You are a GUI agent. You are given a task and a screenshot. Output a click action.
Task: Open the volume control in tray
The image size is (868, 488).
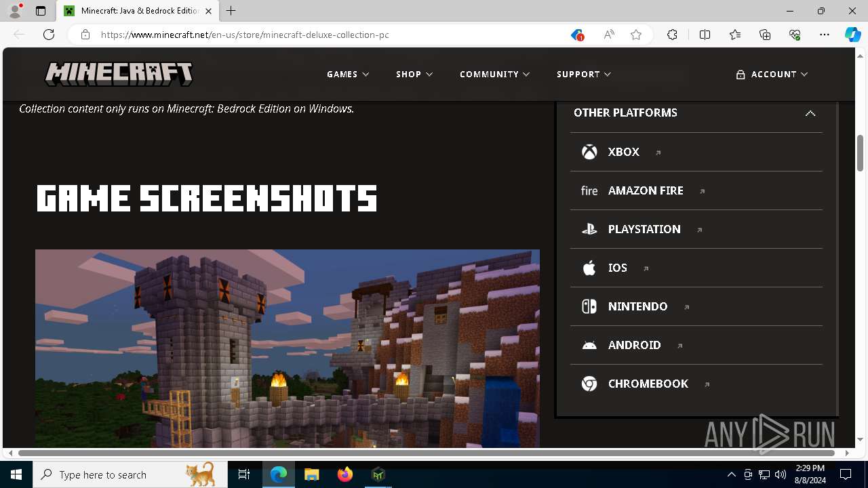780,474
